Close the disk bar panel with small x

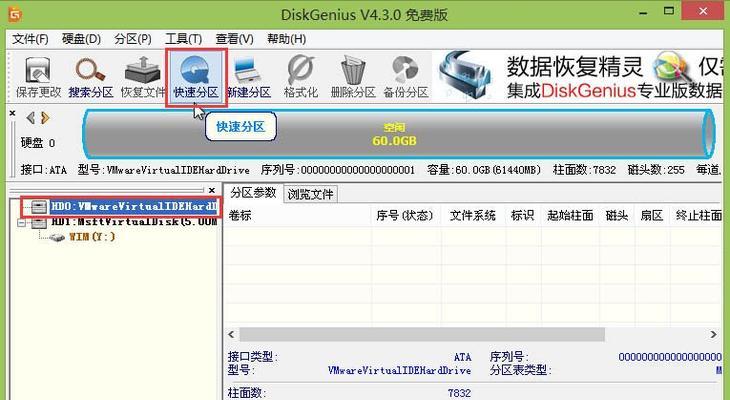pos(12,113)
